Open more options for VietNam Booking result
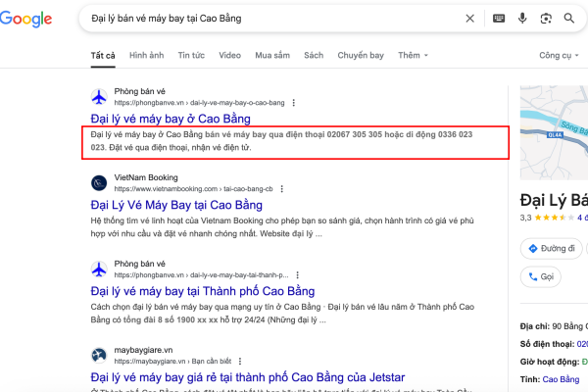 click(x=283, y=187)
